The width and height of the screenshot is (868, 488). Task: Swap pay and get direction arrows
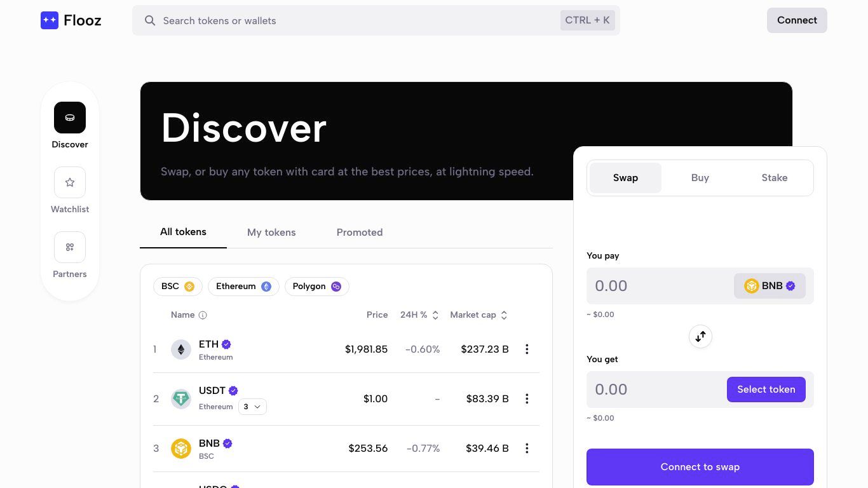tap(700, 336)
